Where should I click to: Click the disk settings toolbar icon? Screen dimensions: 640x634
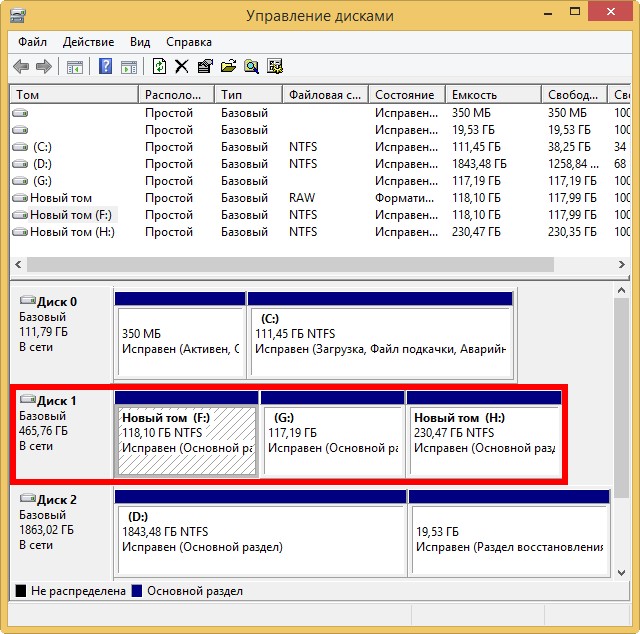click(275, 66)
